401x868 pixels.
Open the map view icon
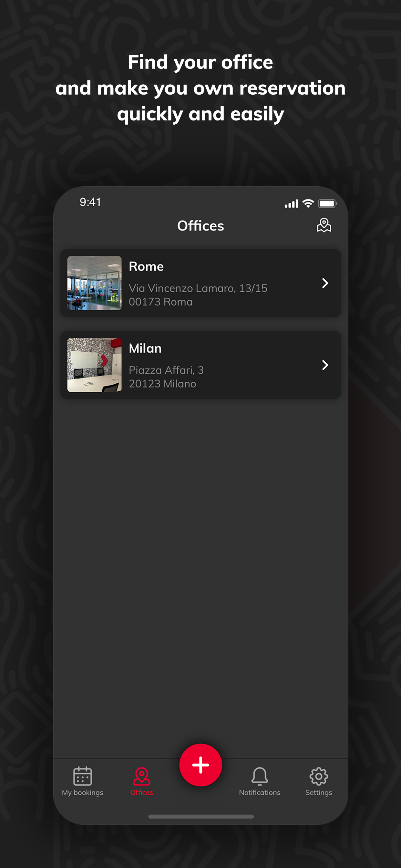(x=324, y=225)
